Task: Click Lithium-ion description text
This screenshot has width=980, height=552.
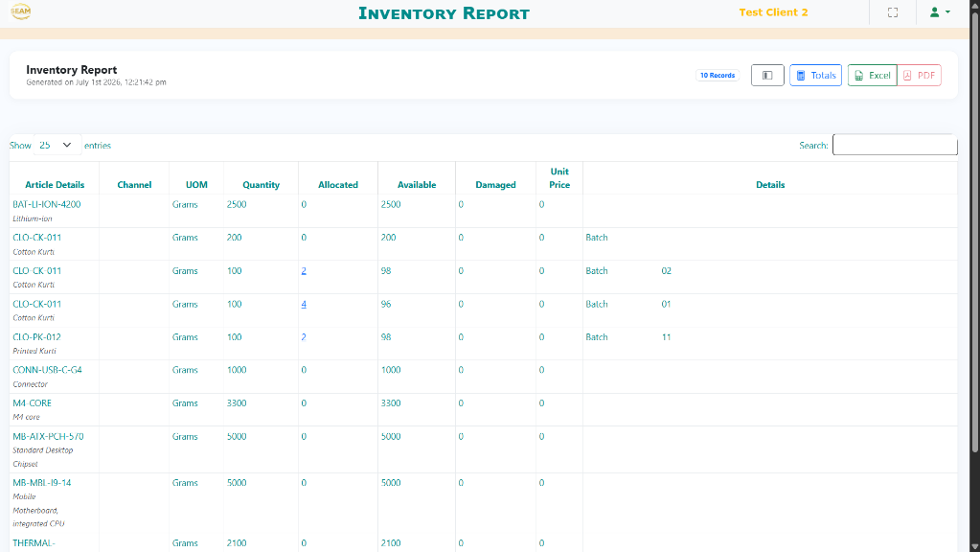Action: coord(33,218)
